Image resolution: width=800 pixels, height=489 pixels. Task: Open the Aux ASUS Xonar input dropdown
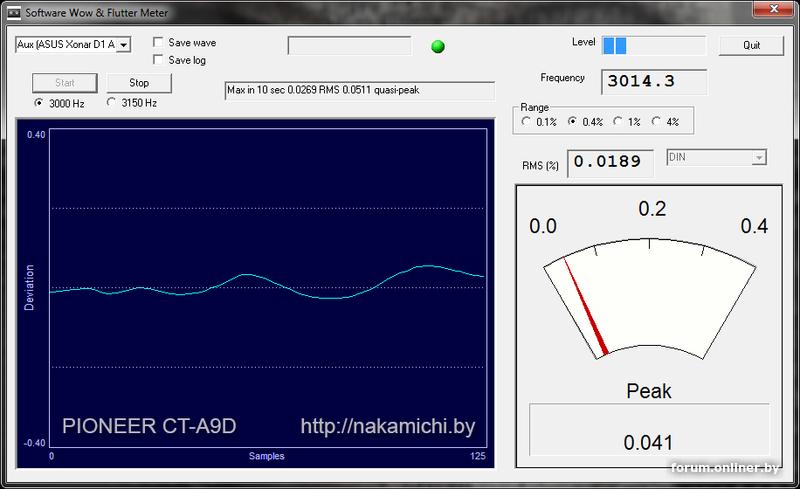tap(123, 45)
